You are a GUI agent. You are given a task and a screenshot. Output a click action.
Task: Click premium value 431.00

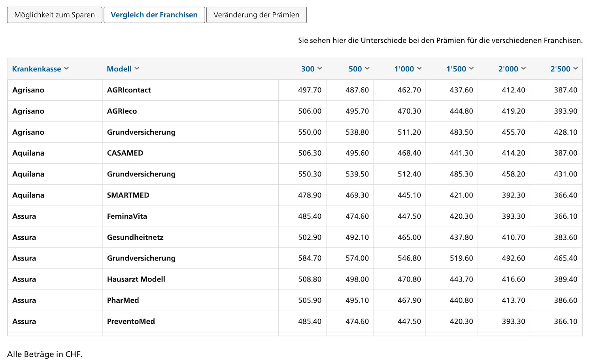coord(565,174)
